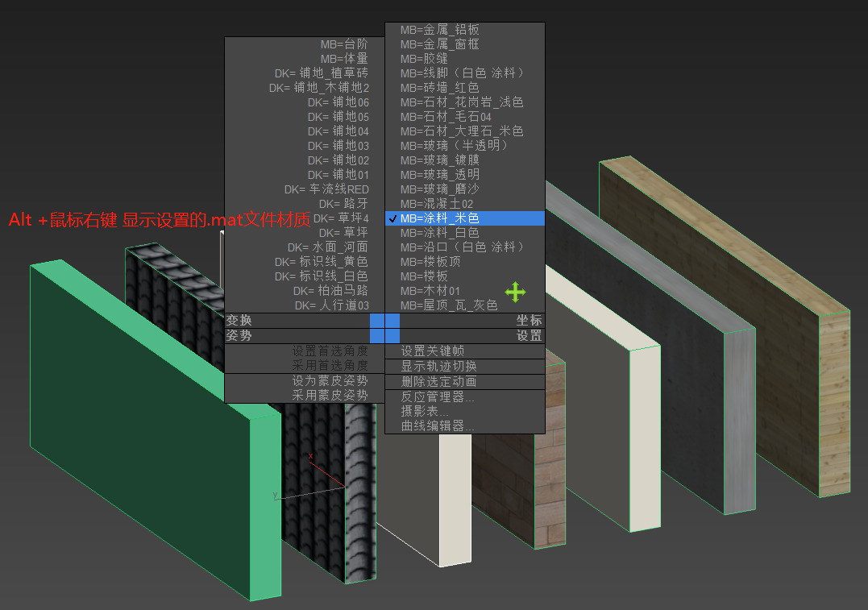Select MB=屋顶_瓦_灰色 menu entry
The width and height of the screenshot is (868, 610).
[x=448, y=305]
